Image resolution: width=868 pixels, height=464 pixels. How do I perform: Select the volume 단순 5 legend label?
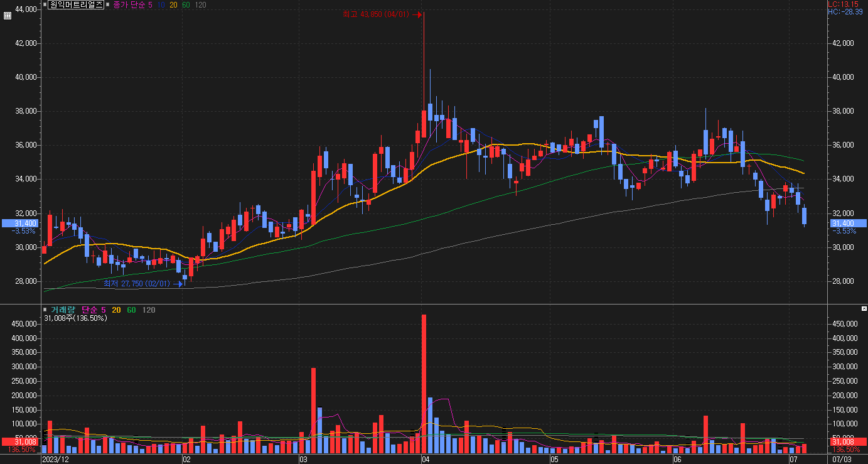pyautogui.click(x=94, y=310)
